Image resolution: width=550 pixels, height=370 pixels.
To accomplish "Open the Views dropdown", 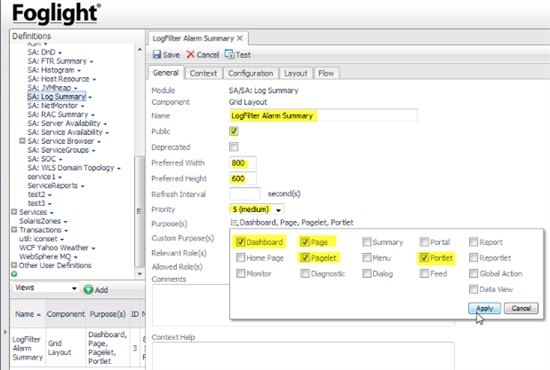I will coord(74,288).
